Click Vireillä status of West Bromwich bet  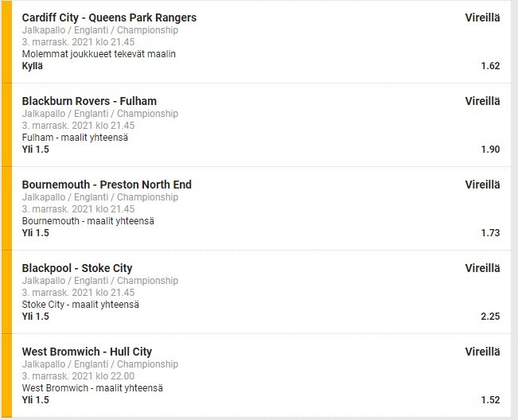[482, 352]
